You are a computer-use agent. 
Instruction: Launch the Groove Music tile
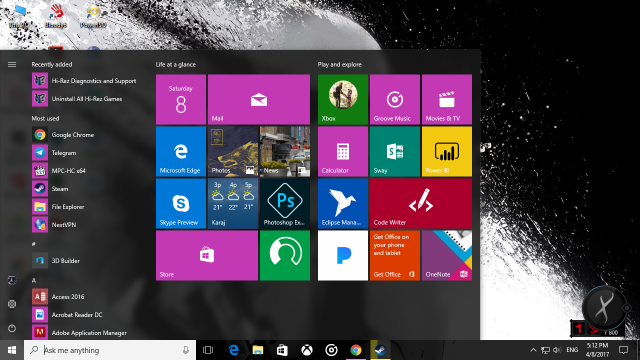[x=395, y=99]
